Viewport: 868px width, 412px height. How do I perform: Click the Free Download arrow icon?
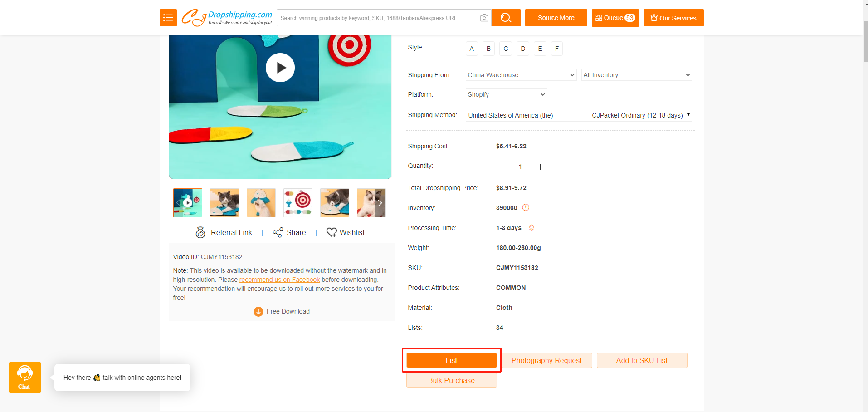pos(258,311)
